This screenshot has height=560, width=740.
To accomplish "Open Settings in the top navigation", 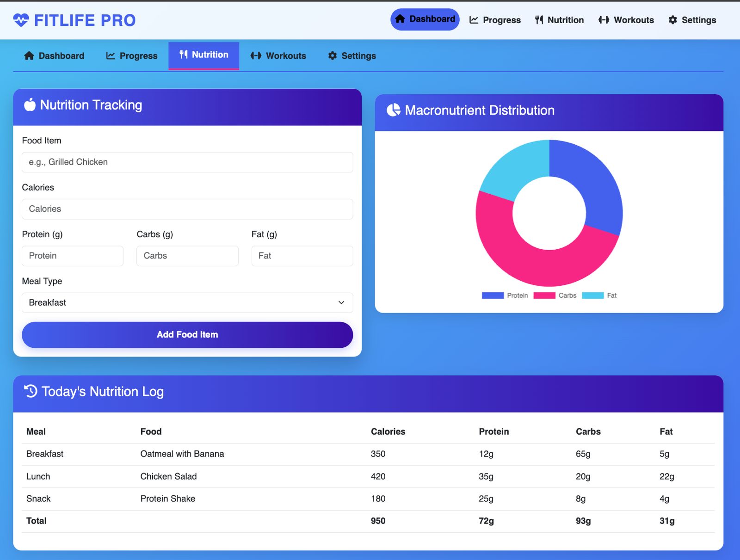I will click(x=692, y=20).
